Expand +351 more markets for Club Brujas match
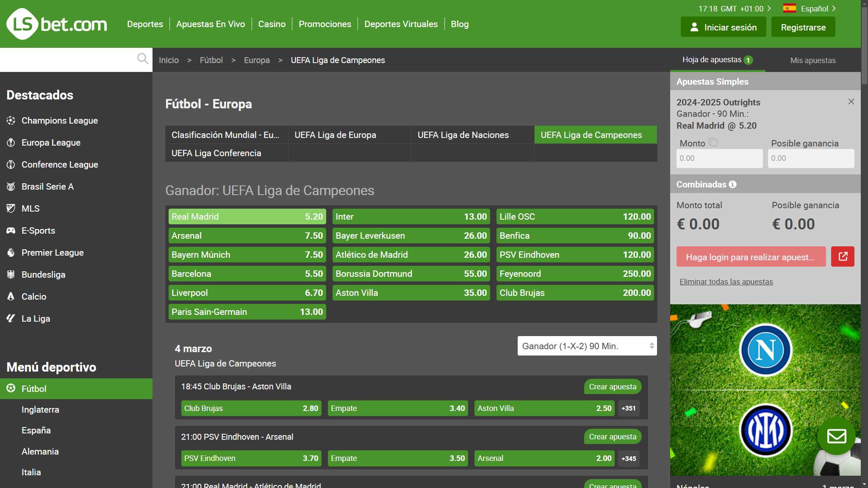868x488 pixels. (629, 408)
